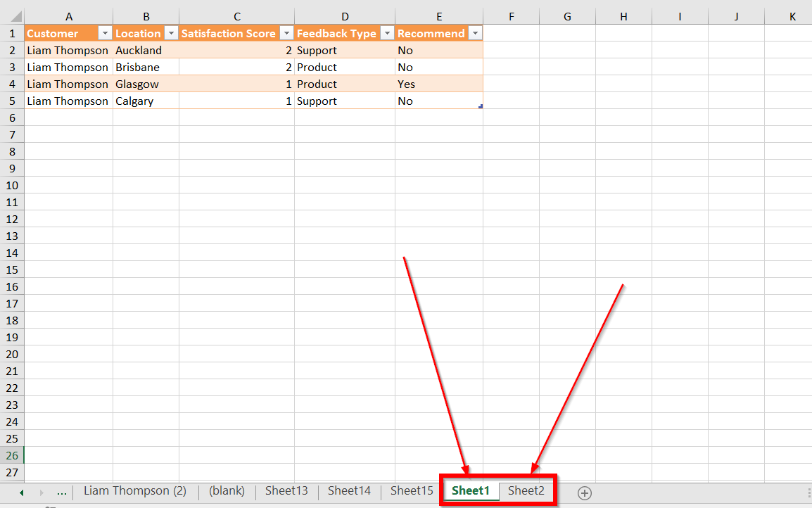Select column C header
812x508 pixels.
236,17
